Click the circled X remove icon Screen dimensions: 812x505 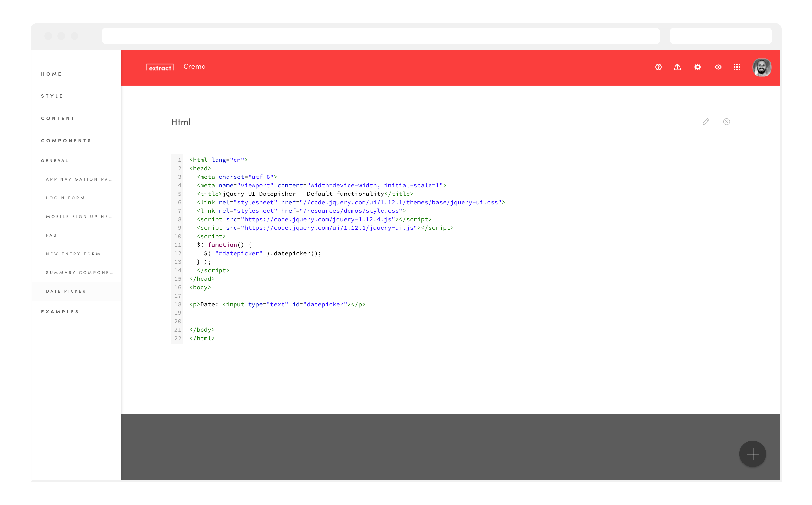click(x=726, y=122)
